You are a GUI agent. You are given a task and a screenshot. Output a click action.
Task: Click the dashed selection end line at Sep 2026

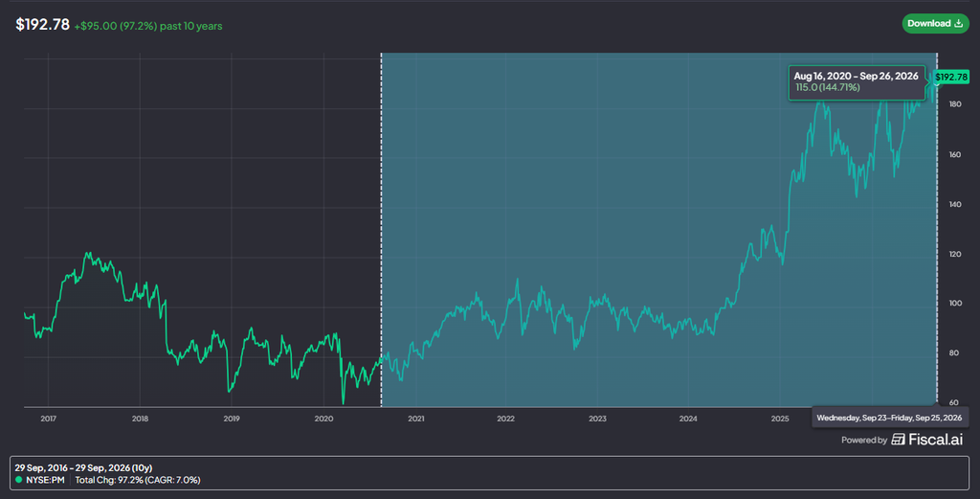[x=937, y=230]
